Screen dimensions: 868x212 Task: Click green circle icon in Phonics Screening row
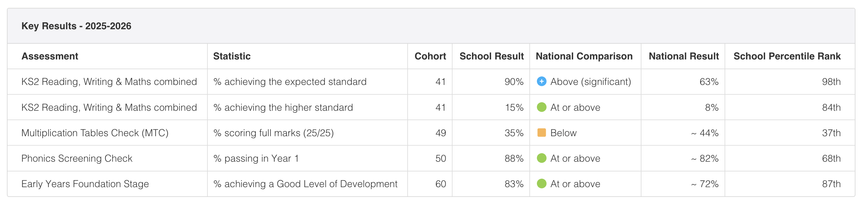click(541, 158)
